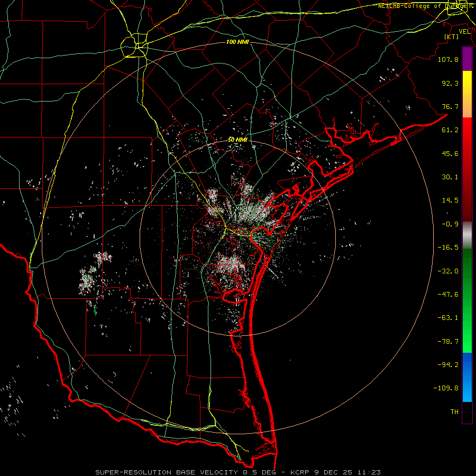Click the -109.8 legend value
Screen dimensions: 476x476
[446, 388]
